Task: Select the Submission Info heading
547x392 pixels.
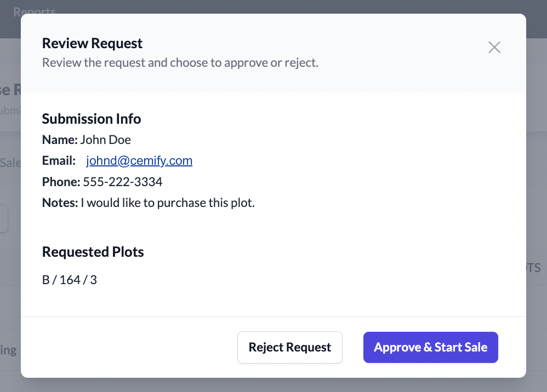Action: click(91, 119)
